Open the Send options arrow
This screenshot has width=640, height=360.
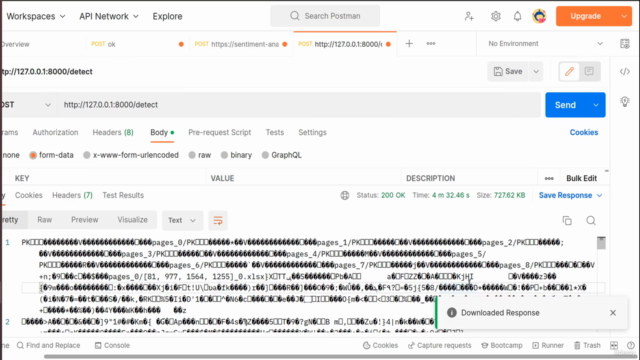[x=596, y=105]
